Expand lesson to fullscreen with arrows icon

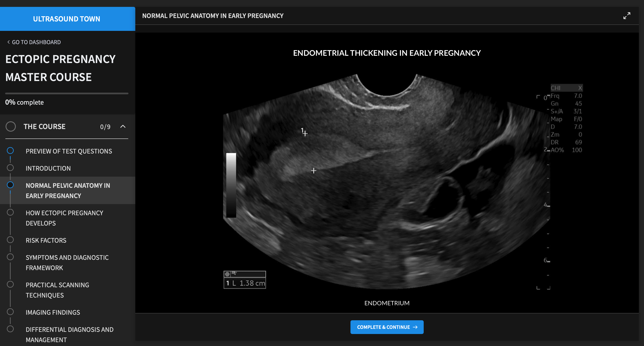click(626, 15)
